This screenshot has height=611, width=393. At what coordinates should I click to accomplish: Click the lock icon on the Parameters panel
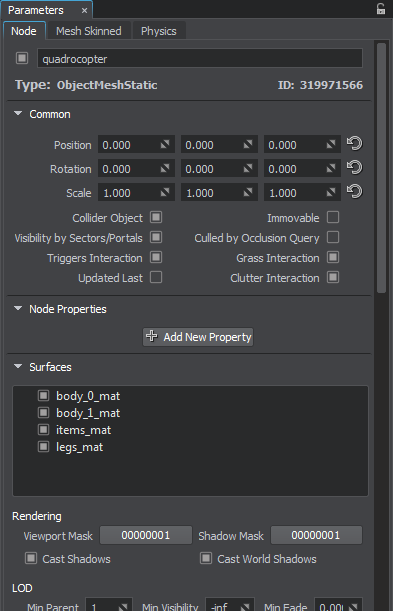[381, 9]
